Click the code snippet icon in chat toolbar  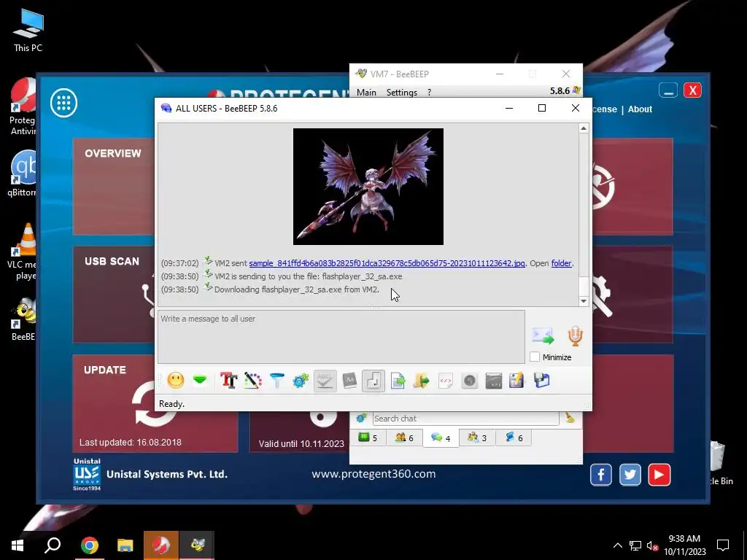(446, 381)
